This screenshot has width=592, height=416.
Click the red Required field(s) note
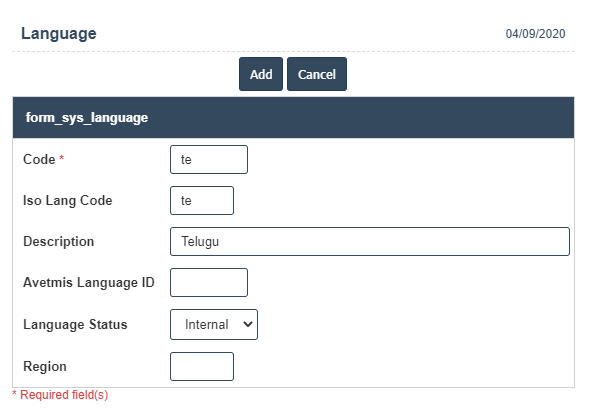click(60, 395)
